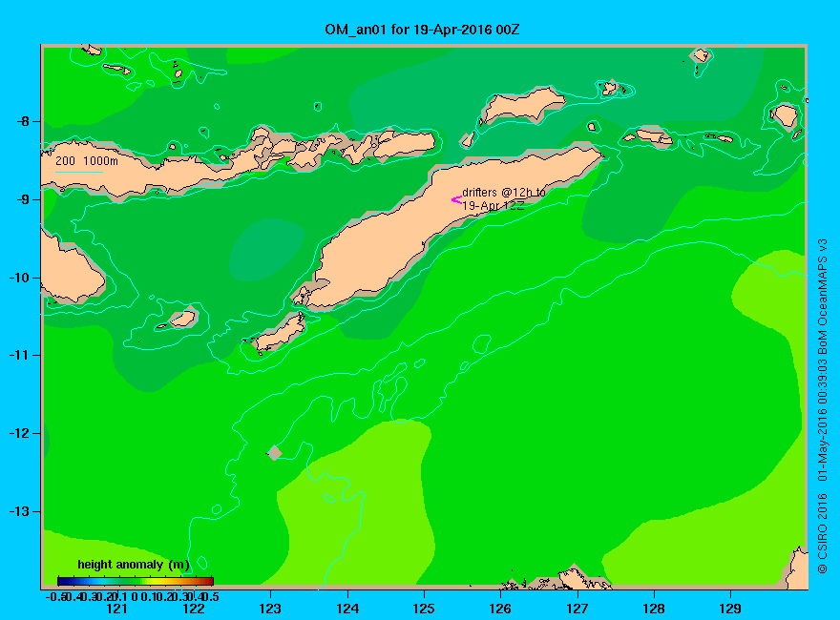
Task: Click latitude tick label "-11"
Action: [x=19, y=355]
